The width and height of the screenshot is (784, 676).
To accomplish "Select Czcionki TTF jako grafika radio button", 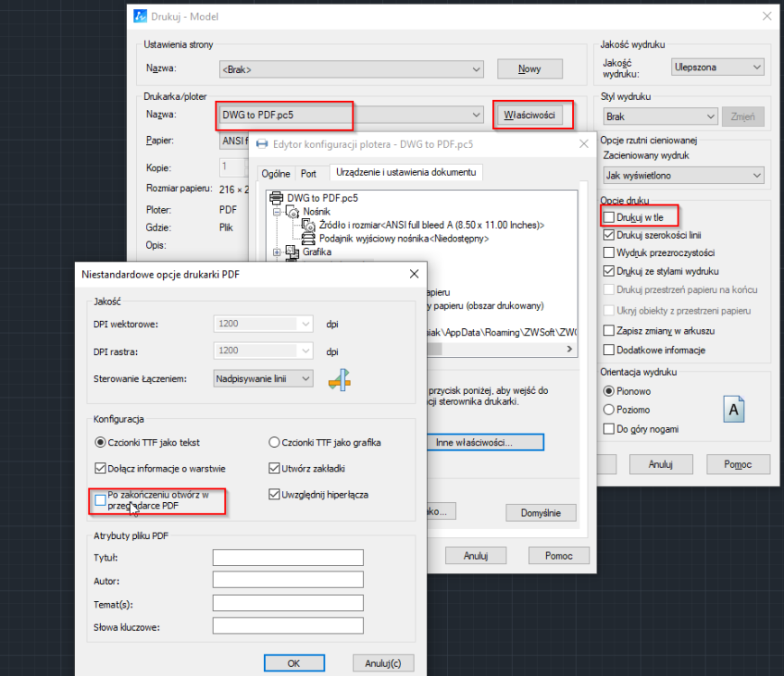I will click(x=274, y=443).
